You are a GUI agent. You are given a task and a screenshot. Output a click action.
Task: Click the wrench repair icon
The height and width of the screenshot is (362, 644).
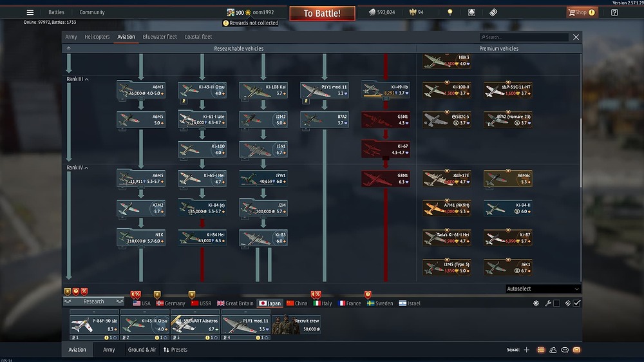coord(548,303)
